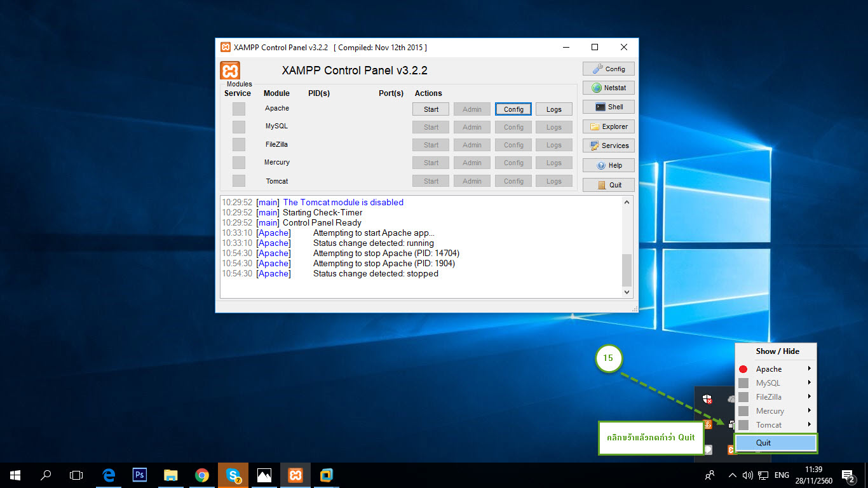
Task: Launch Google Chrome from the taskbar
Action: tap(202, 475)
